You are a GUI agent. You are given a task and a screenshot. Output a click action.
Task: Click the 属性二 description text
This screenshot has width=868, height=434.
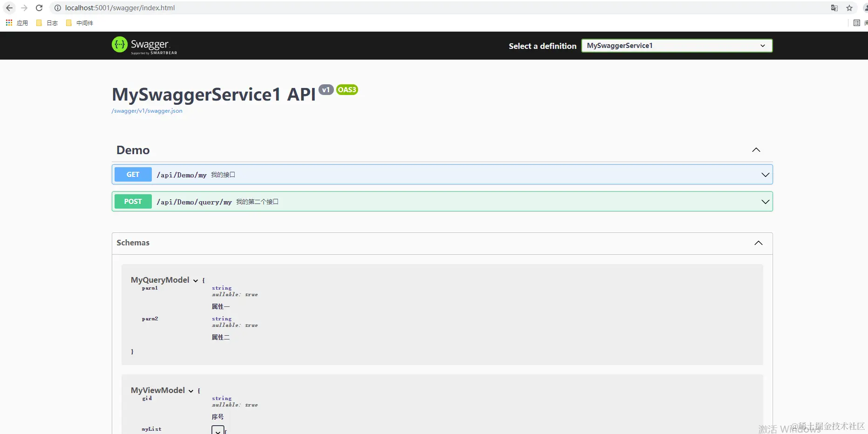(x=221, y=337)
